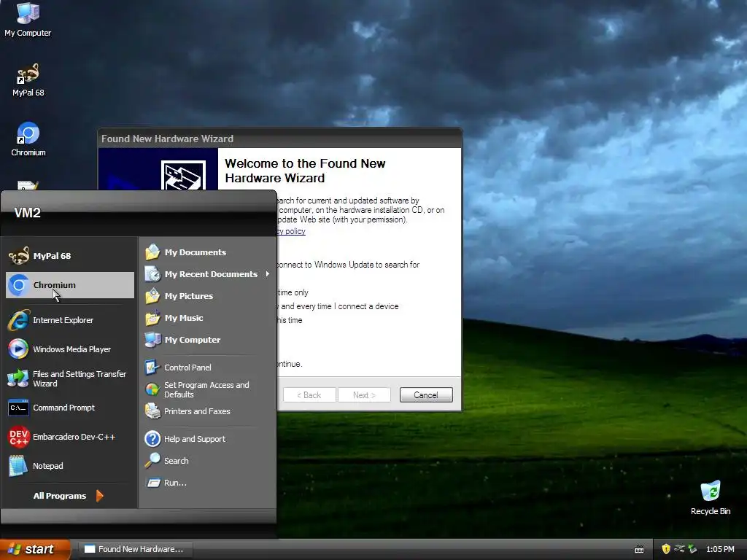Launch Embarcadero Dev-C++ from the Start menu
Screen dimensions: 747x560
point(69,437)
